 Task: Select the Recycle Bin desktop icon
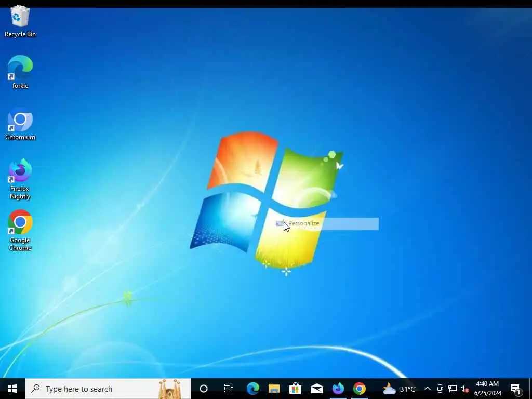pos(20,21)
